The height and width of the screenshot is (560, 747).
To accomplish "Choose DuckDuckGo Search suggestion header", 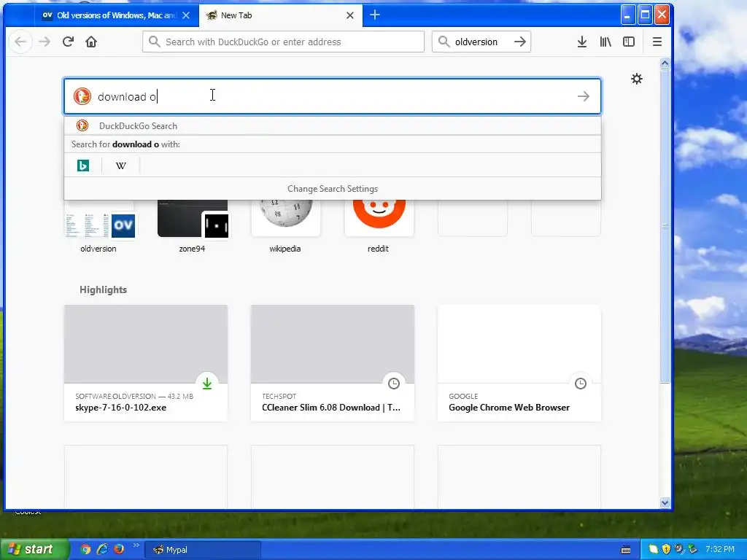I will coord(333,125).
